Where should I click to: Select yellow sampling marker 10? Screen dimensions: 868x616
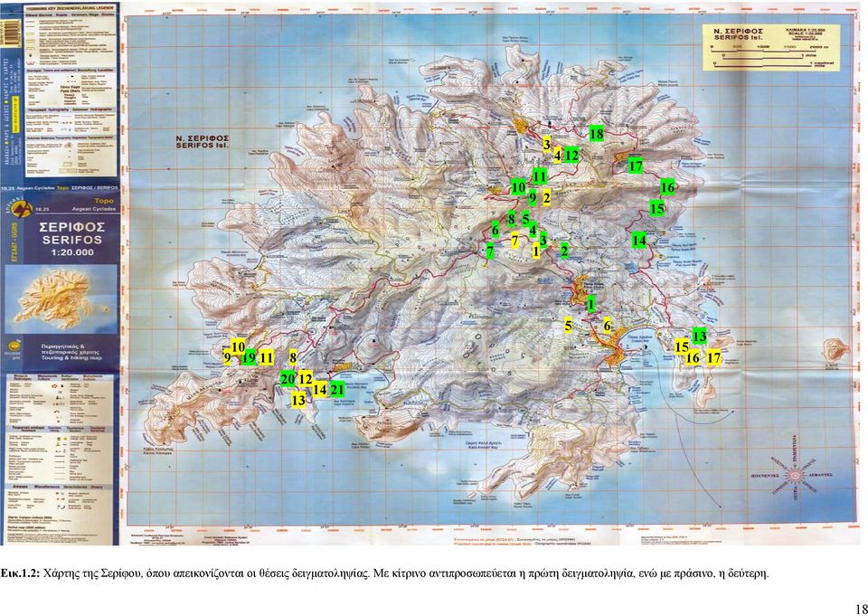coord(238,346)
